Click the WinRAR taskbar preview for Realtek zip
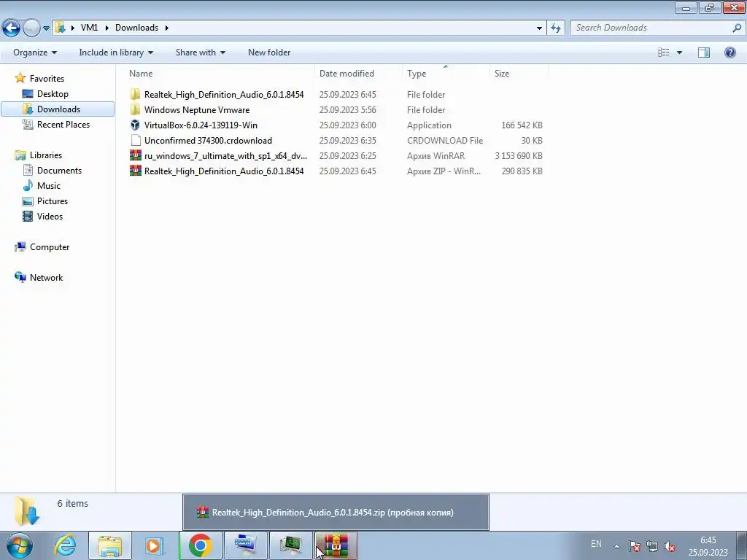 tap(336, 512)
